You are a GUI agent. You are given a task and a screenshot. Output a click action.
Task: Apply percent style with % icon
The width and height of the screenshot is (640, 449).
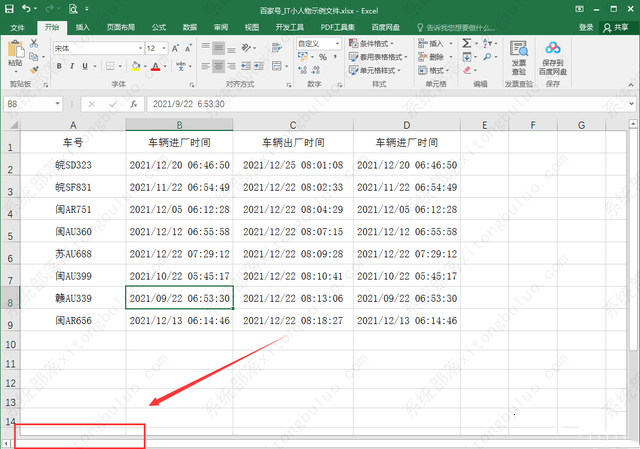(323, 57)
